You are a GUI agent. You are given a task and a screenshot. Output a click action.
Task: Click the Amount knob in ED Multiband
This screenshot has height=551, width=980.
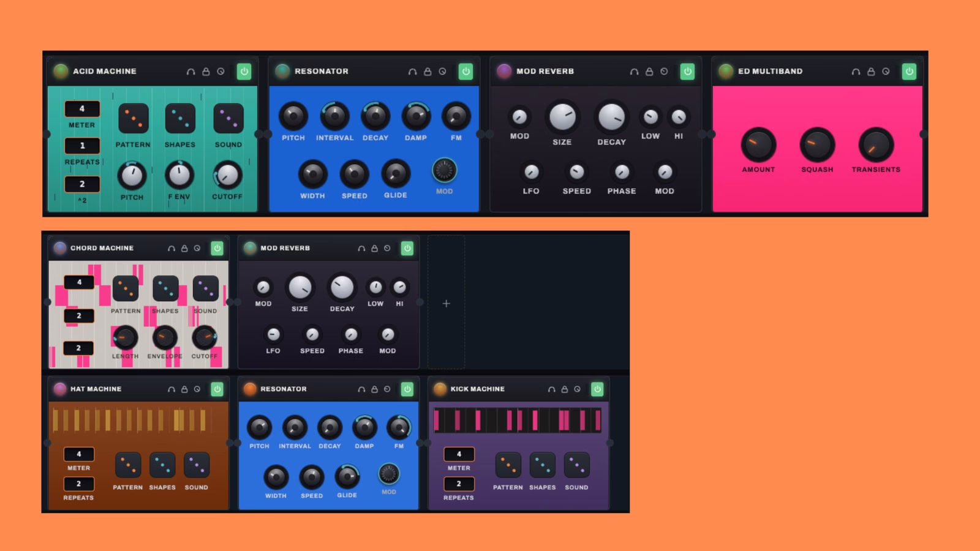pyautogui.click(x=758, y=145)
